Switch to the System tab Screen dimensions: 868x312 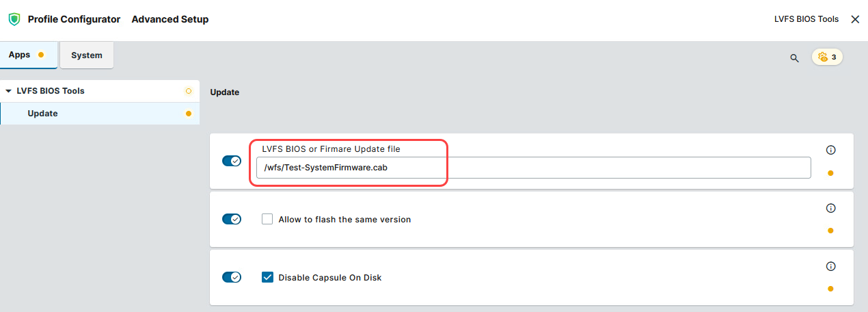pyautogui.click(x=87, y=55)
